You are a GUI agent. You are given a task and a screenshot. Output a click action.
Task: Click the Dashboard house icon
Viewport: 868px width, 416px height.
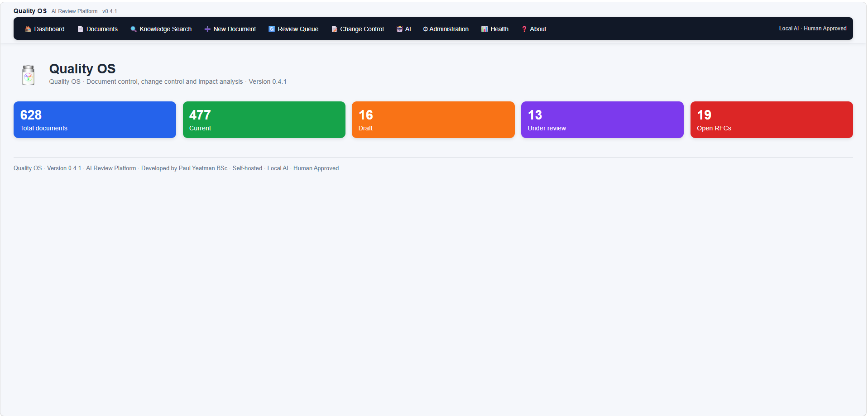click(28, 29)
